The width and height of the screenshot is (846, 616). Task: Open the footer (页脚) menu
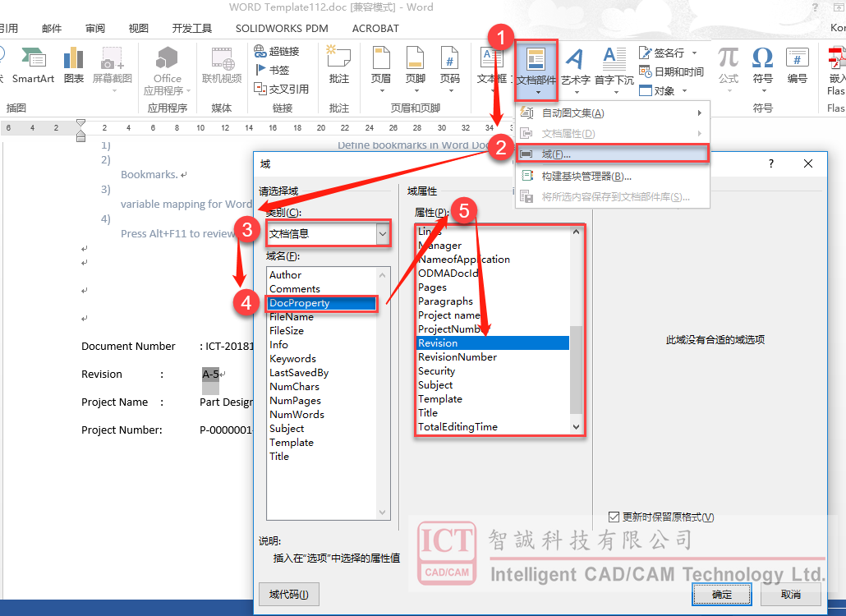click(416, 68)
